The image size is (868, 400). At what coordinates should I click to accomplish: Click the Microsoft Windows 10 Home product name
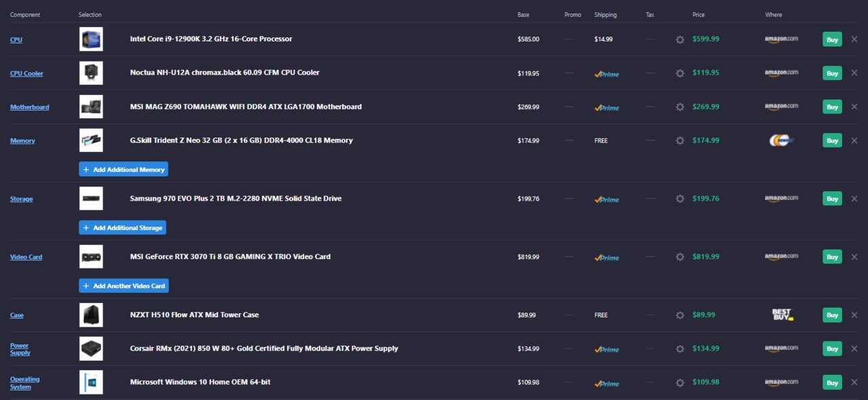200,382
